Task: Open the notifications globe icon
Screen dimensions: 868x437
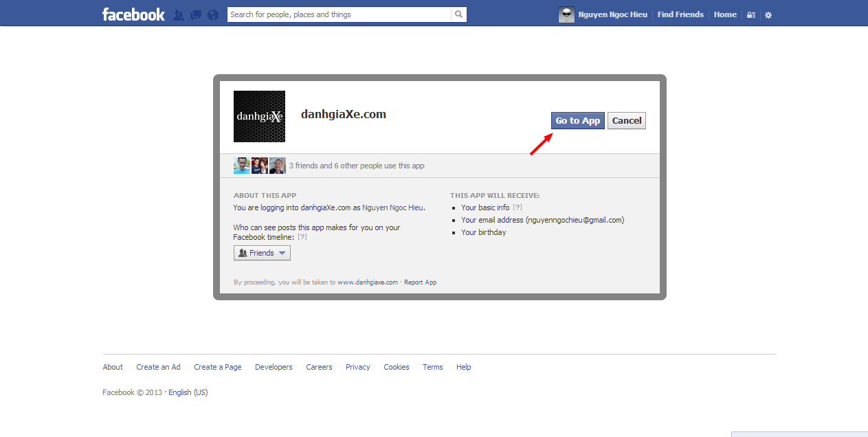Action: [212, 14]
